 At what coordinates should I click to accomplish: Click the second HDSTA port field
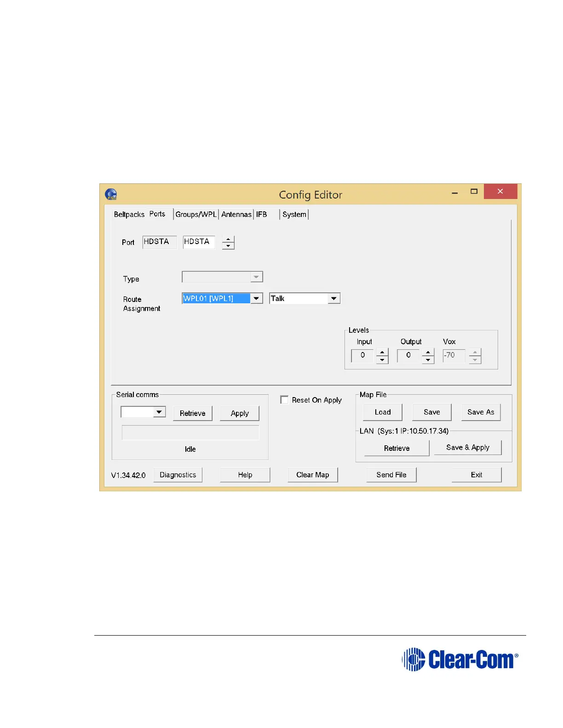click(x=199, y=242)
